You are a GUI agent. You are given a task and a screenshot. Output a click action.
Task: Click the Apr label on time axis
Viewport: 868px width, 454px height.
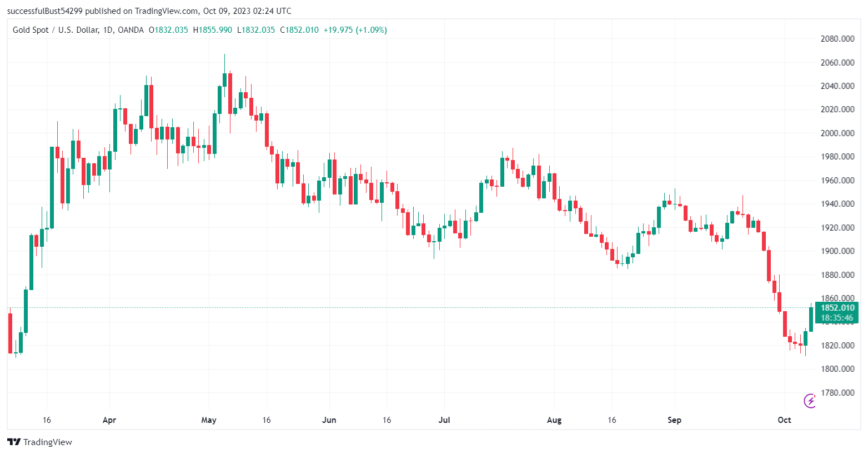click(x=109, y=420)
